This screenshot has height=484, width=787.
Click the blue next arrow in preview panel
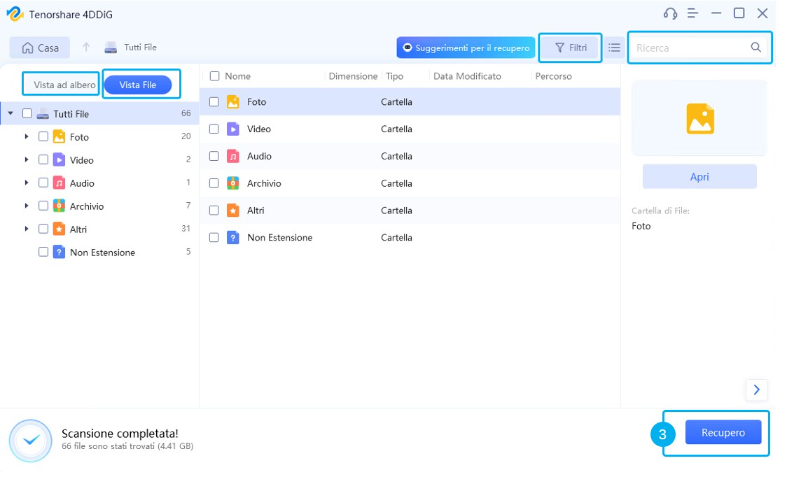[x=756, y=390]
